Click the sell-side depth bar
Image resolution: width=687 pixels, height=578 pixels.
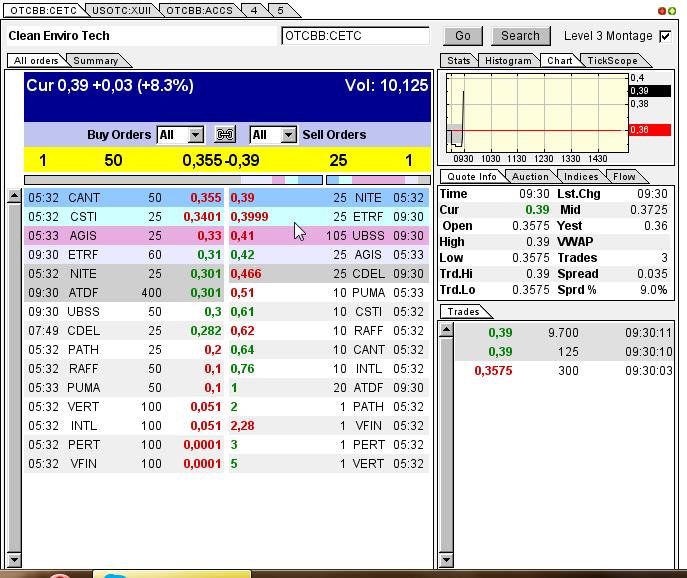click(379, 180)
